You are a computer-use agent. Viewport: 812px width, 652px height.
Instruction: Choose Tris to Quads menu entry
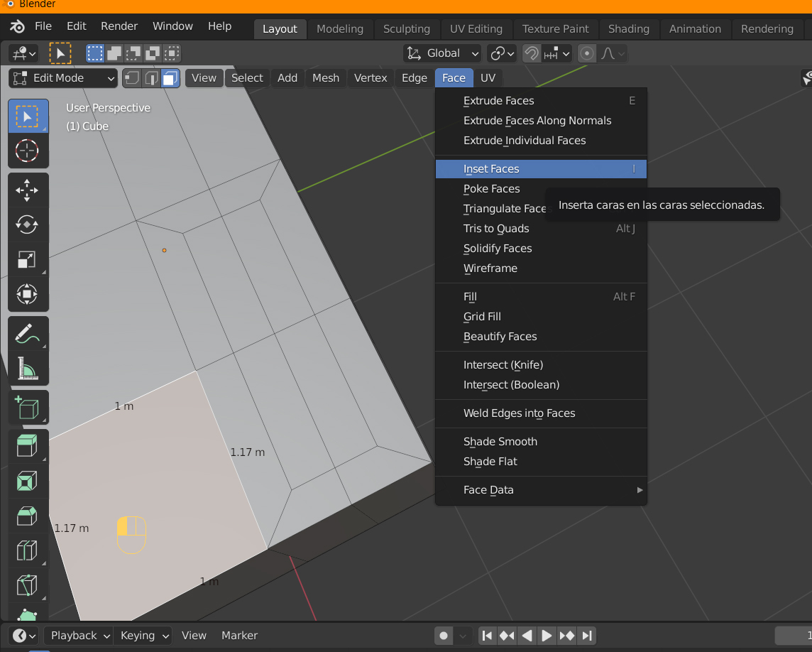click(541, 229)
